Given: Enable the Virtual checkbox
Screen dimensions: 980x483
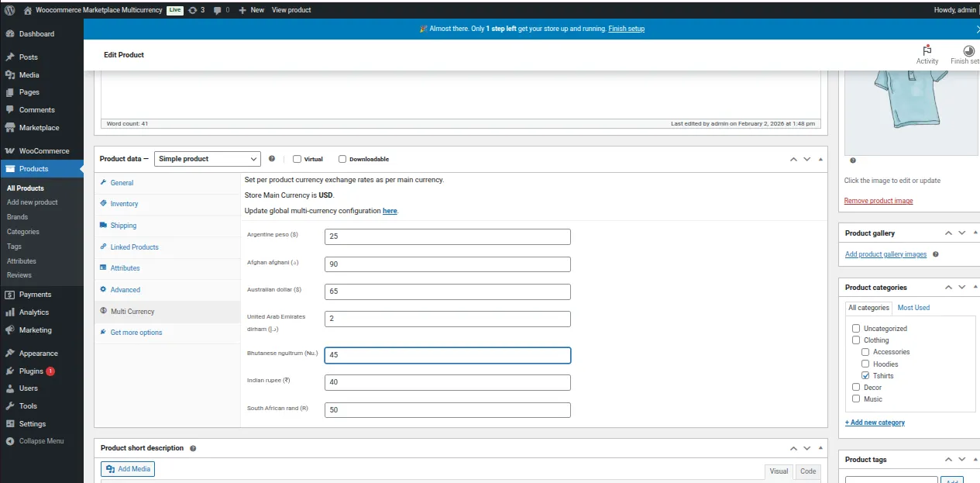Looking at the screenshot, I should [x=297, y=159].
